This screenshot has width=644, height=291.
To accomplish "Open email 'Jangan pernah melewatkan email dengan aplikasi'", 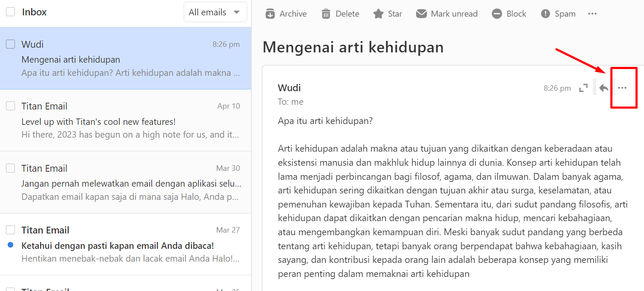I will (126, 182).
